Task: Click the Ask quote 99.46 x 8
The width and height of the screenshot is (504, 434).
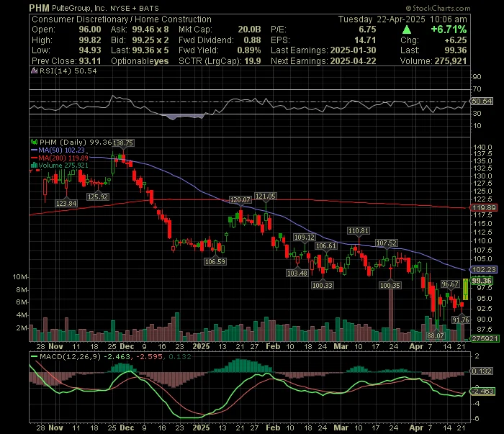Action: (150, 30)
